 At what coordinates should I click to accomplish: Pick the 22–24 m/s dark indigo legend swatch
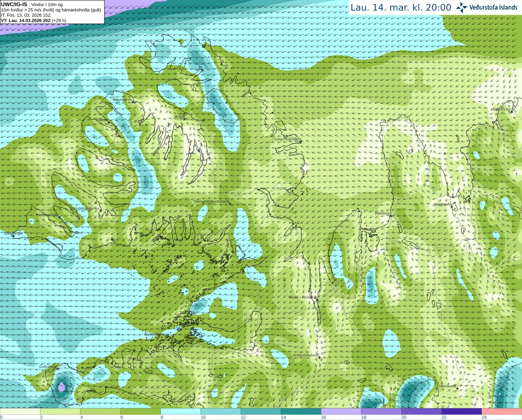(462, 411)
